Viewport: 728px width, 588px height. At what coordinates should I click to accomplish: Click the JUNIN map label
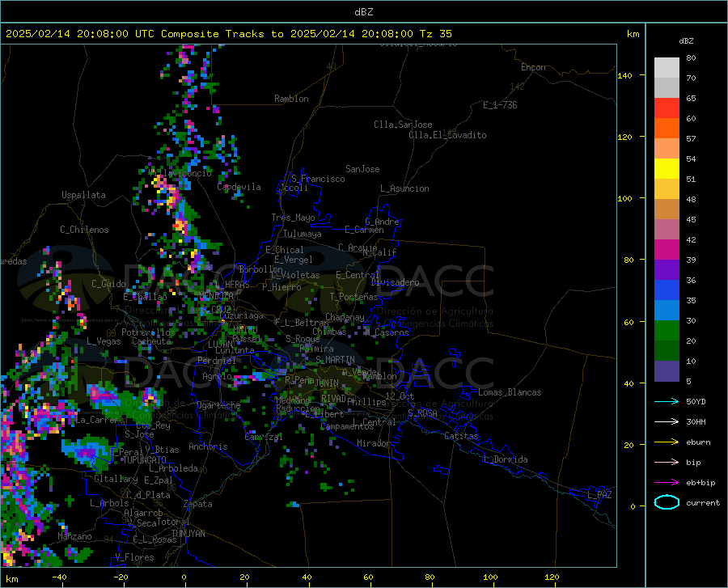pyautogui.click(x=327, y=383)
